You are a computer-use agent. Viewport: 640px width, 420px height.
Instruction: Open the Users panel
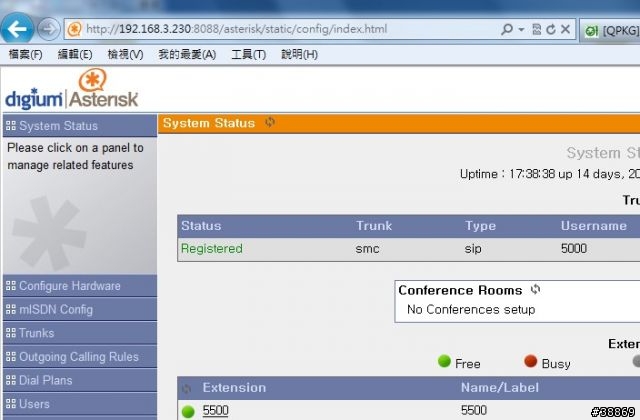pyautogui.click(x=80, y=404)
